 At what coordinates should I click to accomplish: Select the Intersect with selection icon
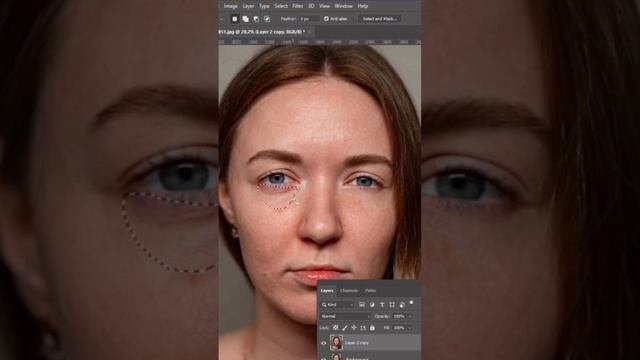267,19
